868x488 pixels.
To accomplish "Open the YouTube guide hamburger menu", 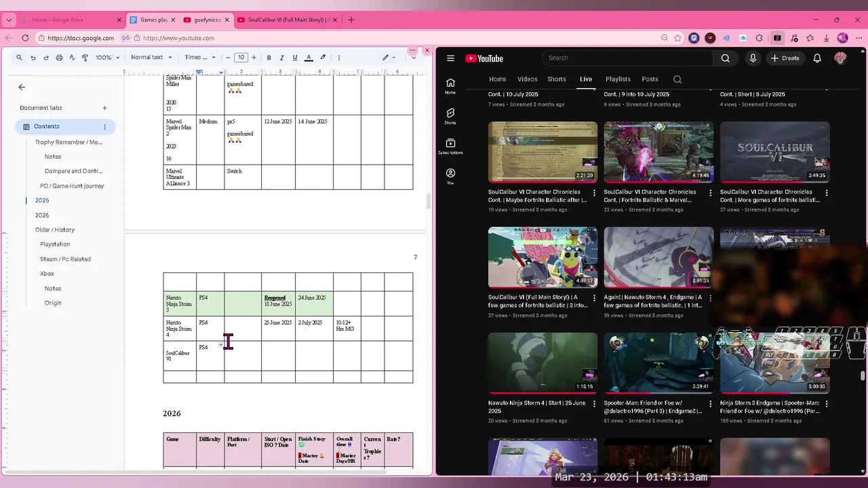I will 450,58.
